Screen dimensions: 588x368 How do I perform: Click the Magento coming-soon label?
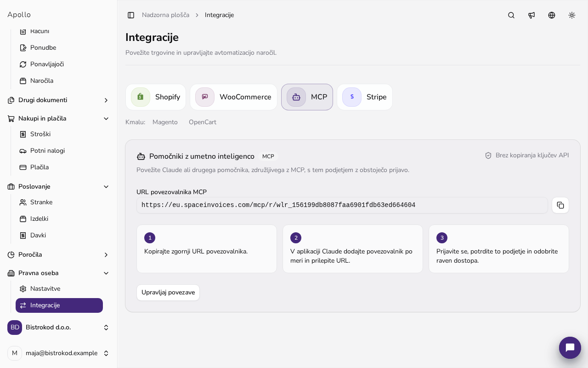click(x=165, y=122)
